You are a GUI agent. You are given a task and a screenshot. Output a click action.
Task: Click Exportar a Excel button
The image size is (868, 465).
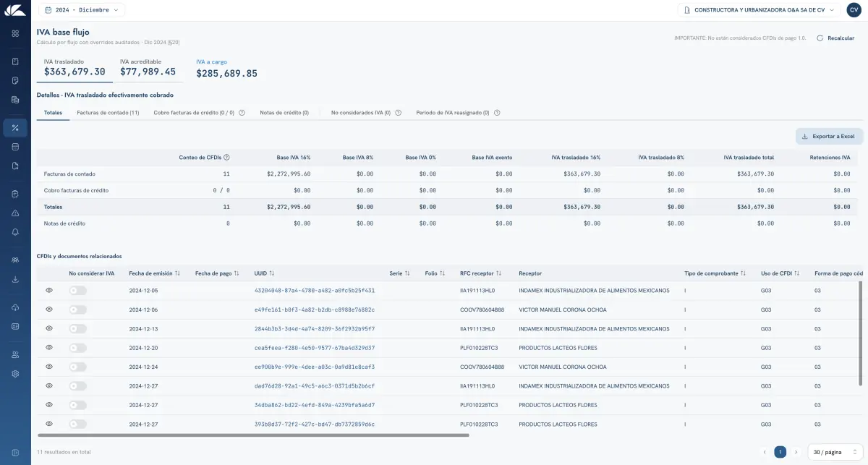point(829,136)
